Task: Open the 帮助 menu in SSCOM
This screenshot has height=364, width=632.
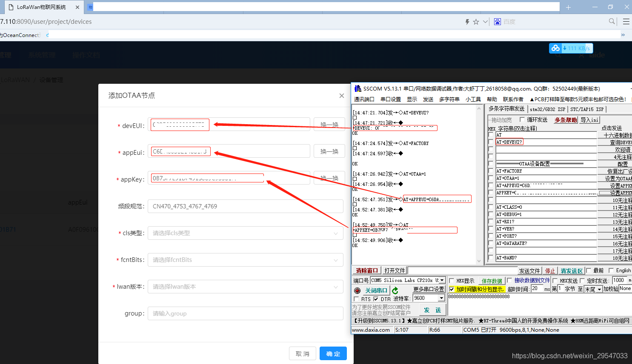Action: coord(492,99)
